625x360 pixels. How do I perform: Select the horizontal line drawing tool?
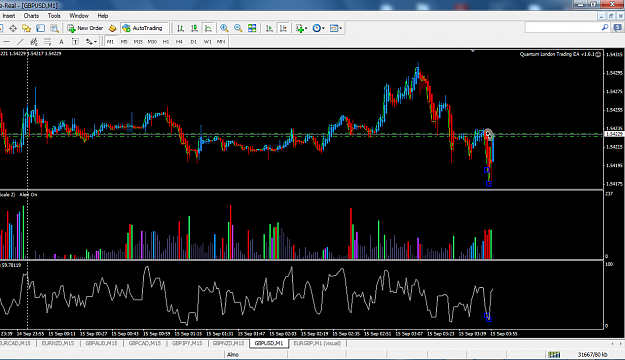(x=6, y=41)
